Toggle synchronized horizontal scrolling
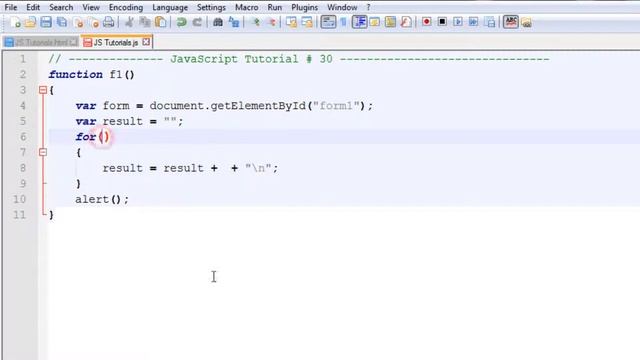Viewport: 640px width, 360px height. (x=307, y=22)
